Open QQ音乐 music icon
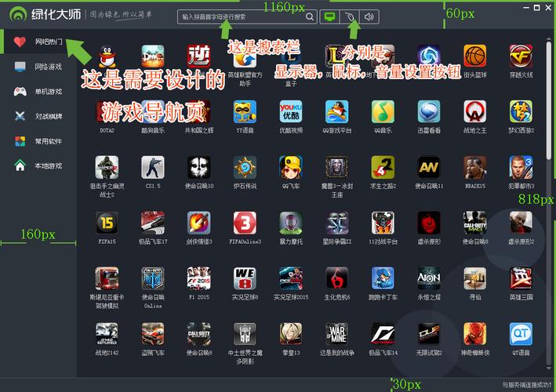 (383, 111)
